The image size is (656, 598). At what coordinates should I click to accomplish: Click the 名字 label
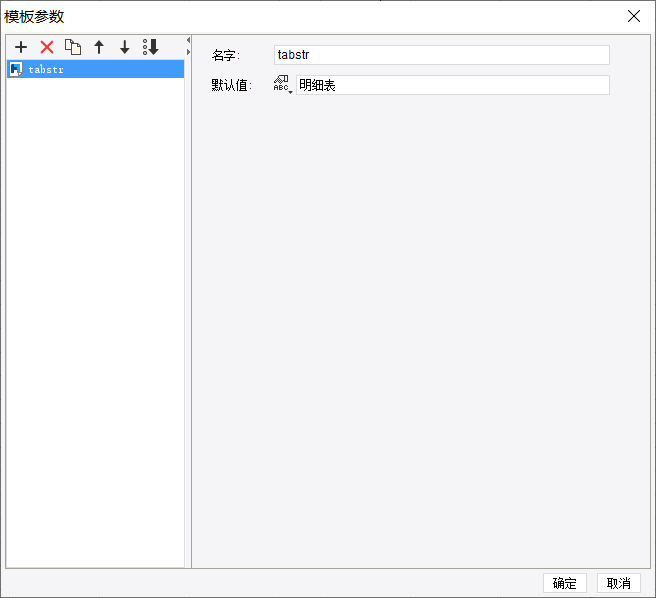pyautogui.click(x=226, y=55)
